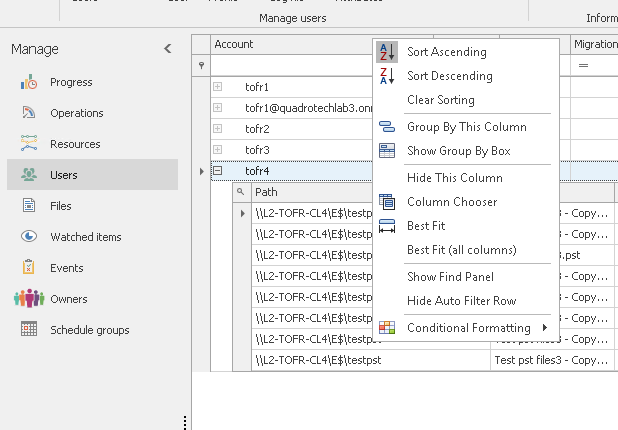618x430 pixels.
Task: Select Clear Sorting menu entry
Action: tap(466, 100)
